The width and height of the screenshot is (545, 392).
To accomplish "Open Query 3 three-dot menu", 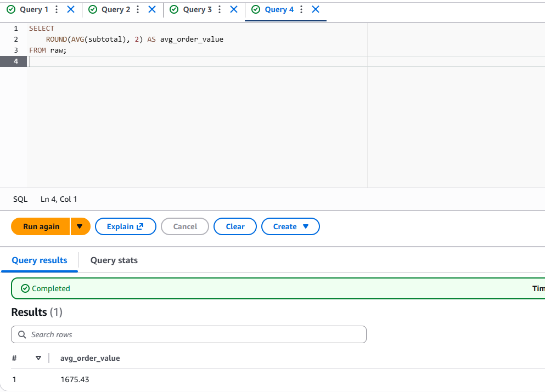I will point(220,10).
